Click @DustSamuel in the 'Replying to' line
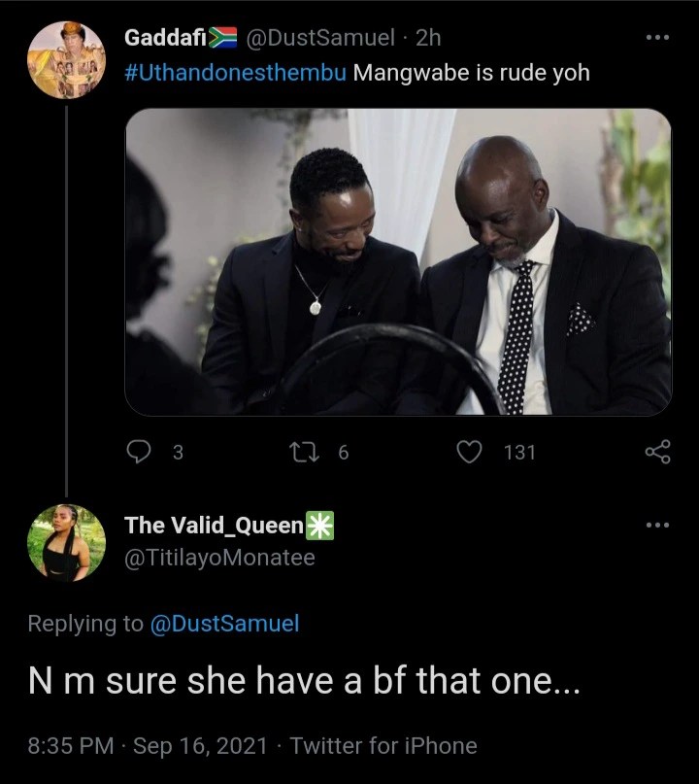Viewport: 699px width, 784px height. point(224,624)
